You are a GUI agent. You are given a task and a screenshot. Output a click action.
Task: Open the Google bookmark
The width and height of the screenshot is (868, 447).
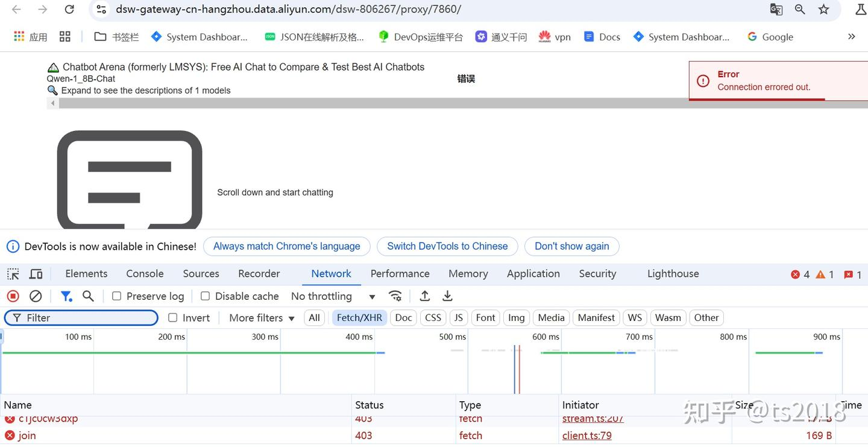770,37
